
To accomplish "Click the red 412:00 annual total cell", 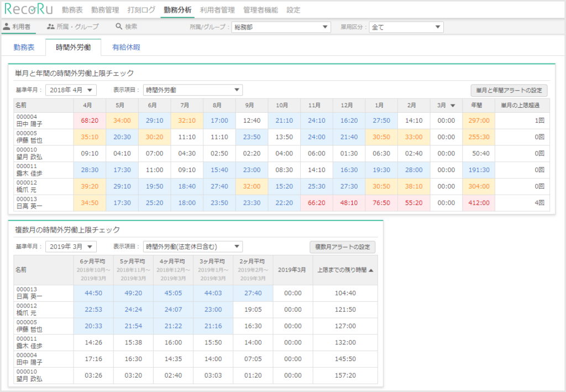I will click(478, 203).
